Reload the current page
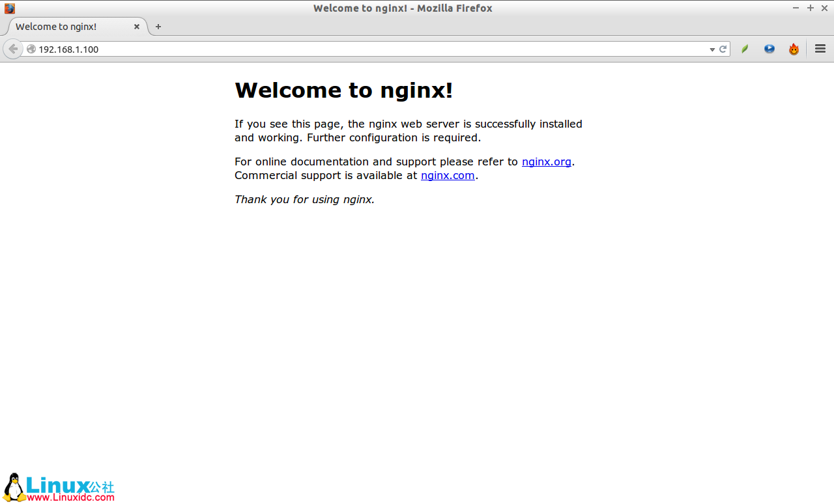This screenshot has height=504, width=834. pos(723,49)
